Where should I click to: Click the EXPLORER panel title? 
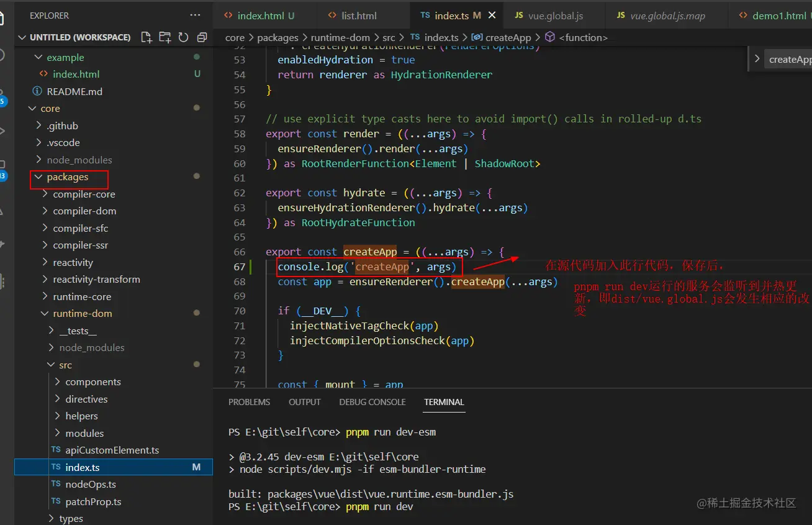coord(50,16)
